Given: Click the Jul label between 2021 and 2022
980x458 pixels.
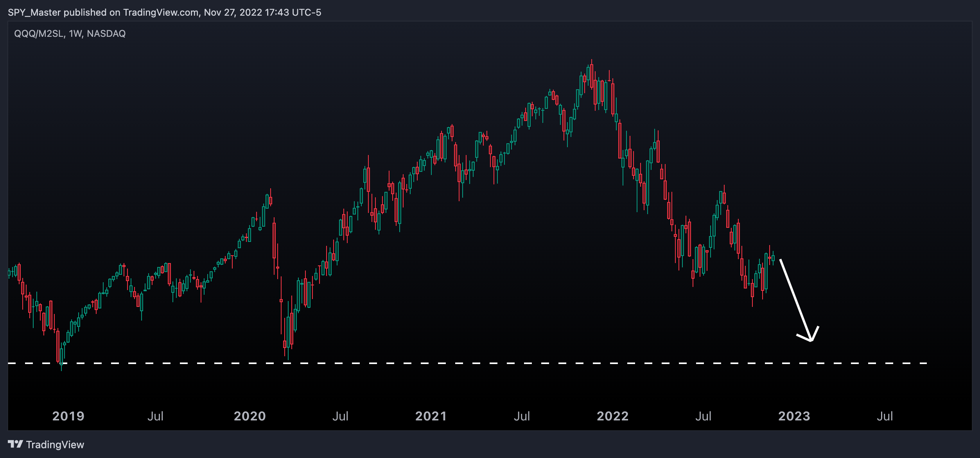Looking at the screenshot, I should pos(522,416).
